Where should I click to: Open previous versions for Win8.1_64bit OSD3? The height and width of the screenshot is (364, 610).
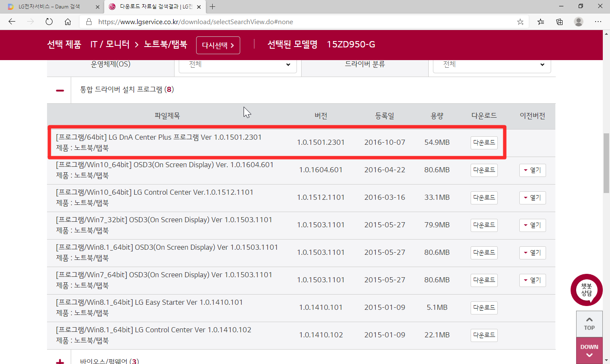click(532, 253)
